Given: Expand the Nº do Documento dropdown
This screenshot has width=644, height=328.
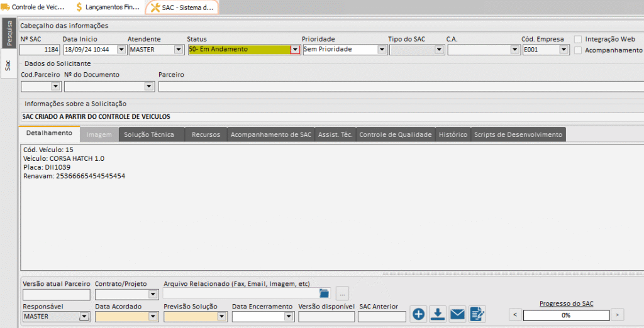Looking at the screenshot, I should coord(148,87).
